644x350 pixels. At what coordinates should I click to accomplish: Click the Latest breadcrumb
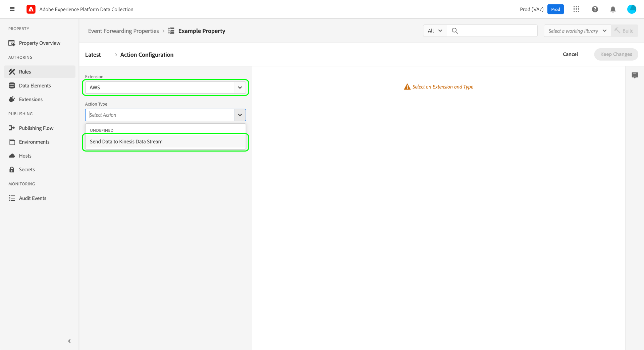coord(93,55)
